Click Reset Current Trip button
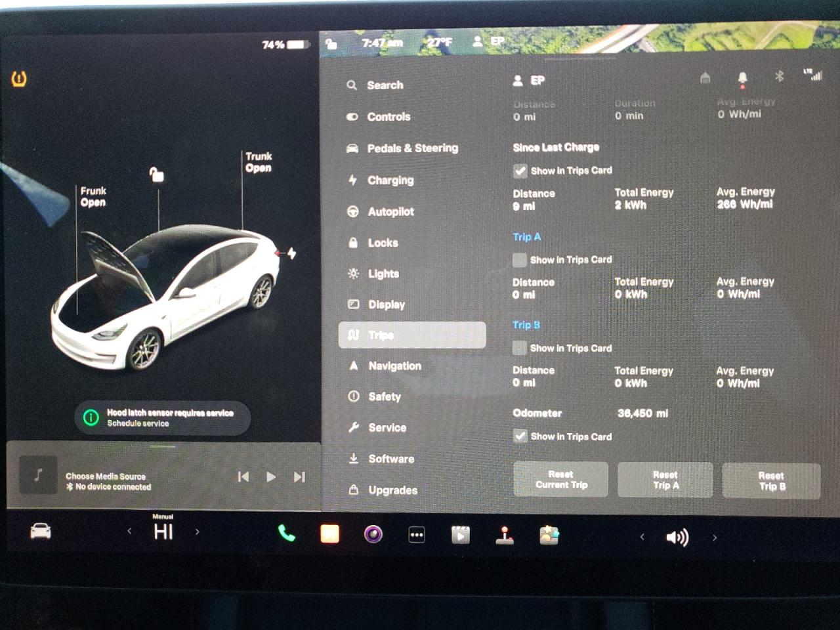This screenshot has height=630, width=840. pyautogui.click(x=561, y=480)
